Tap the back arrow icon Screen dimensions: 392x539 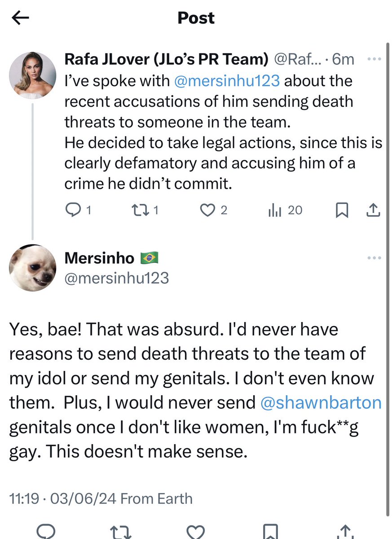tap(20, 18)
